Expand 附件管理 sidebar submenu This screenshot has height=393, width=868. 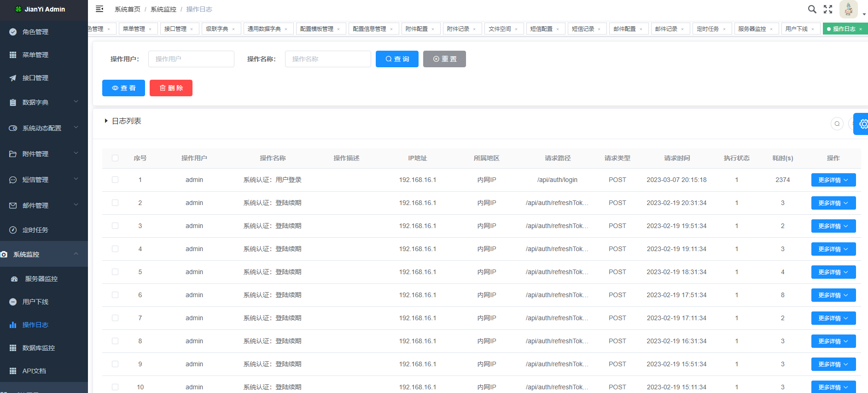[44, 154]
